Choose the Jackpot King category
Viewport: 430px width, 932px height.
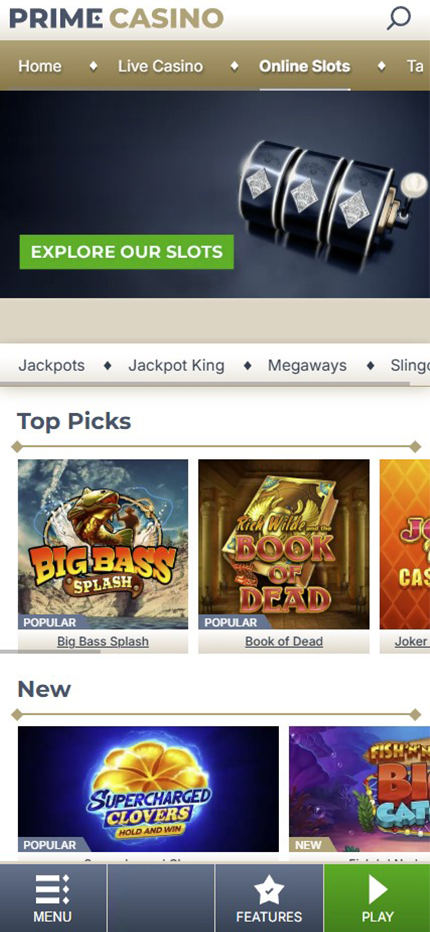pos(177,365)
